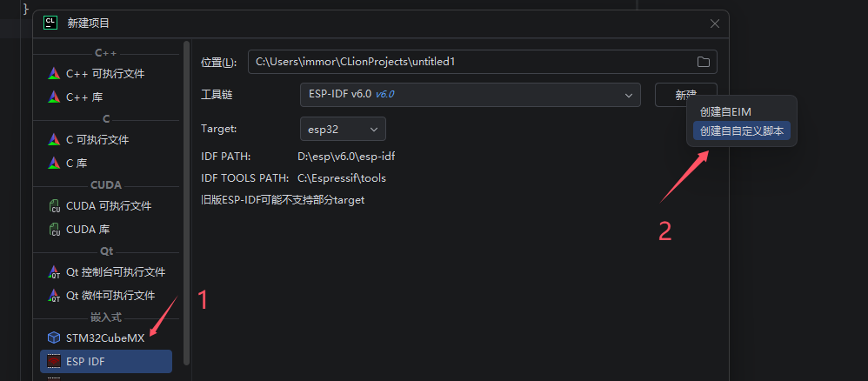Click the CUDA category header
The width and height of the screenshot is (868, 381).
click(x=106, y=185)
